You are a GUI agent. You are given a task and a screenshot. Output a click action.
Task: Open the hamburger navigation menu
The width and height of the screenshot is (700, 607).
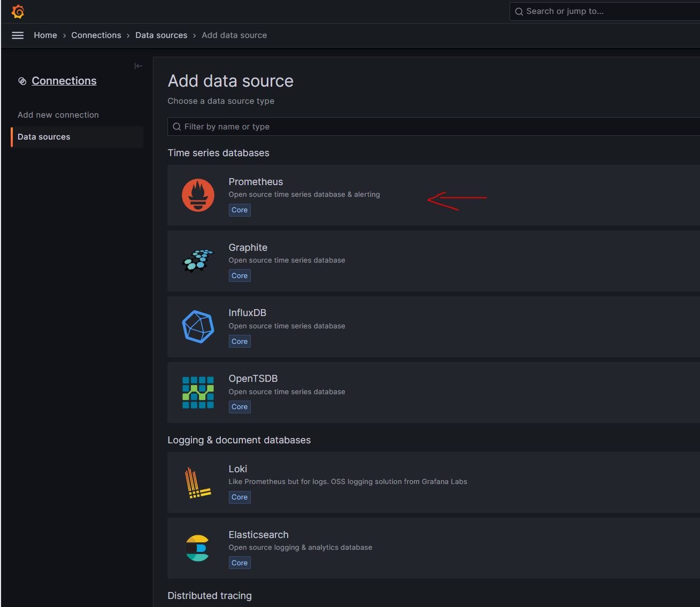tap(18, 35)
